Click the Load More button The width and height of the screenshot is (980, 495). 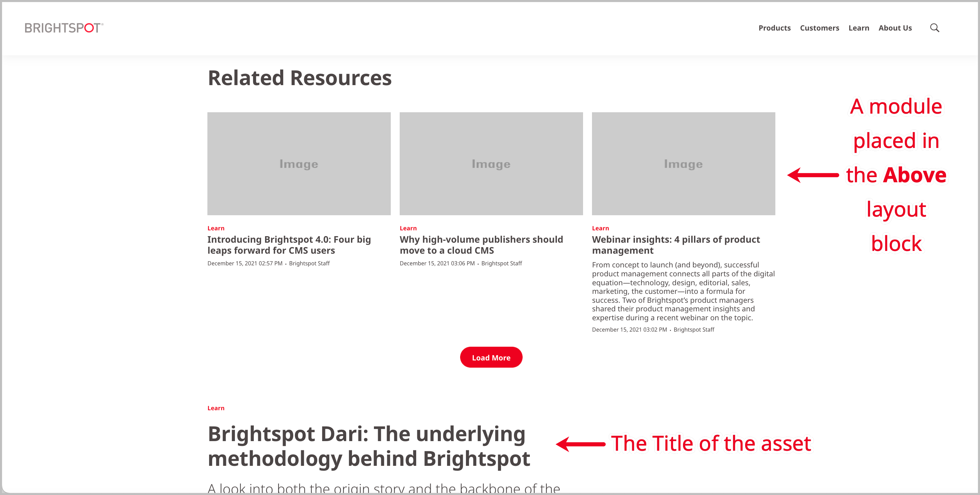click(x=491, y=357)
